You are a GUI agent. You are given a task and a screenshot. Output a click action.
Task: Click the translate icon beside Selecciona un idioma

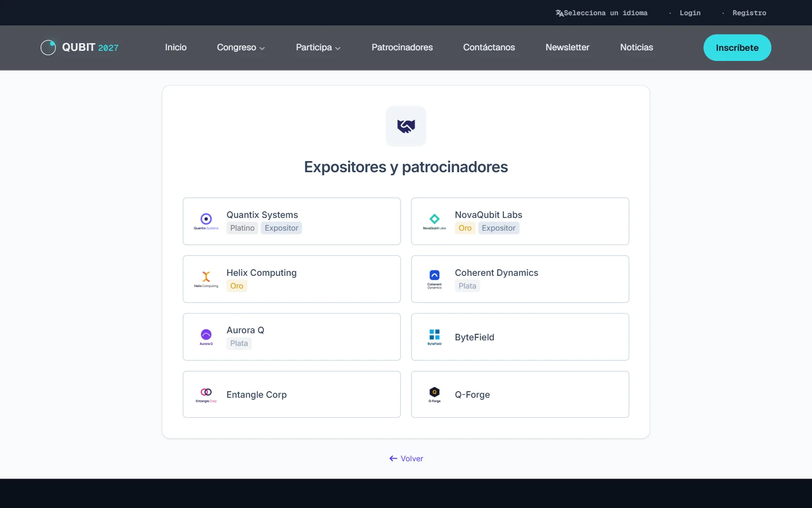tap(559, 13)
